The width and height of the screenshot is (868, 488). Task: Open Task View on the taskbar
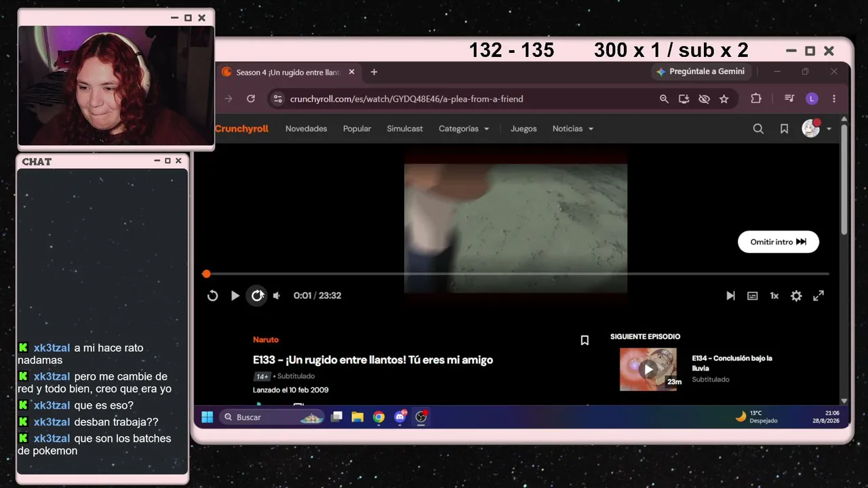pos(336,417)
